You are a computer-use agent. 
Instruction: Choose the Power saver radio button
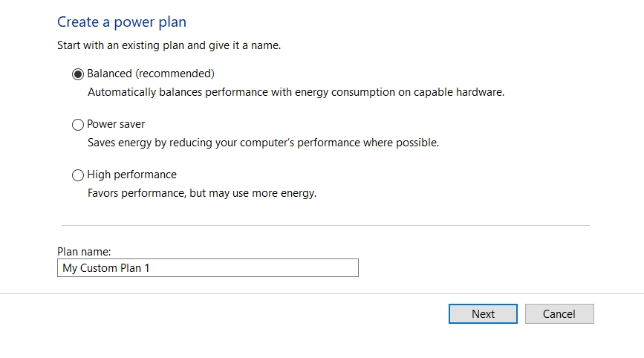click(x=78, y=125)
